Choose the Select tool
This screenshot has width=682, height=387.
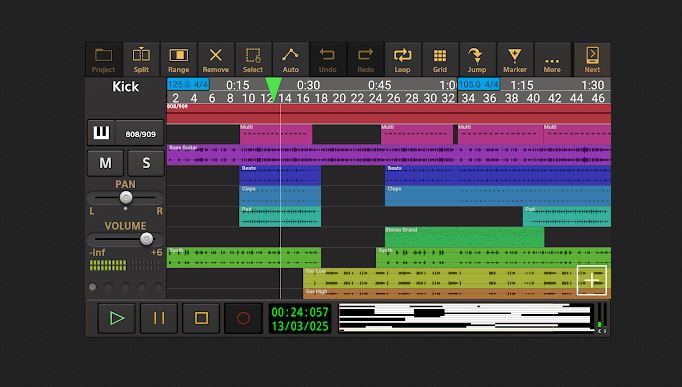pyautogui.click(x=253, y=60)
